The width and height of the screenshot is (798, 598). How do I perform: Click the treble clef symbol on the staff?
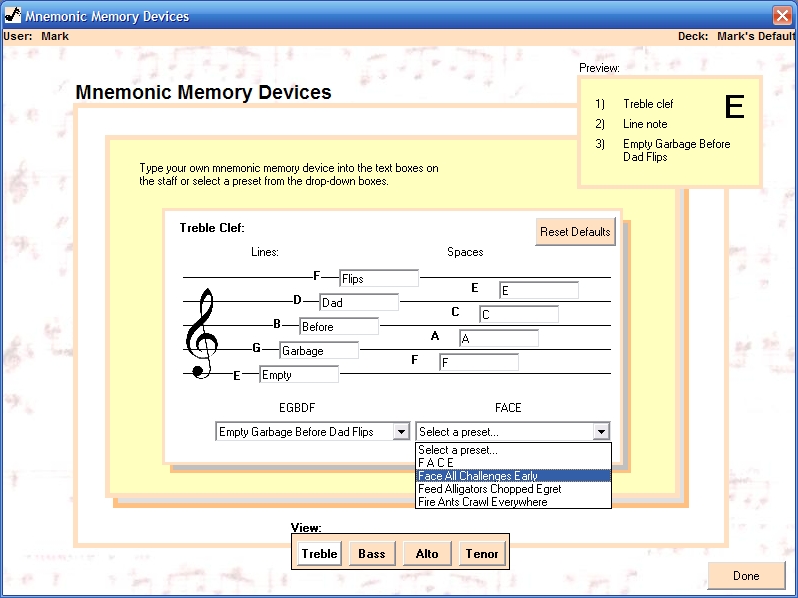(x=202, y=333)
